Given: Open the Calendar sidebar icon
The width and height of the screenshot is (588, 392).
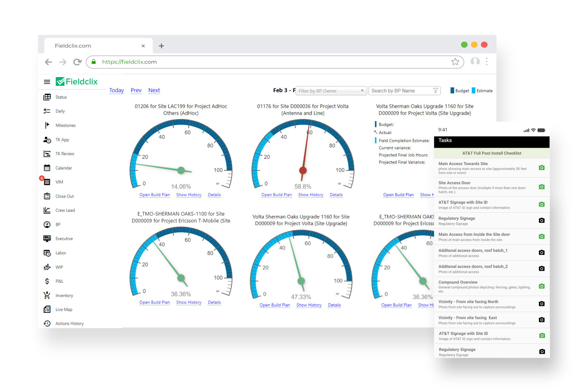Looking at the screenshot, I should [47, 168].
